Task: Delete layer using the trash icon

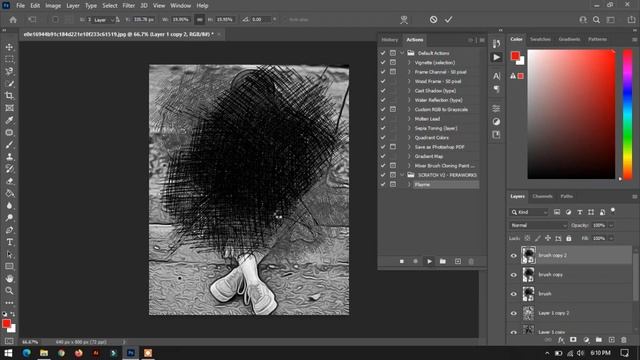Action: (624, 340)
